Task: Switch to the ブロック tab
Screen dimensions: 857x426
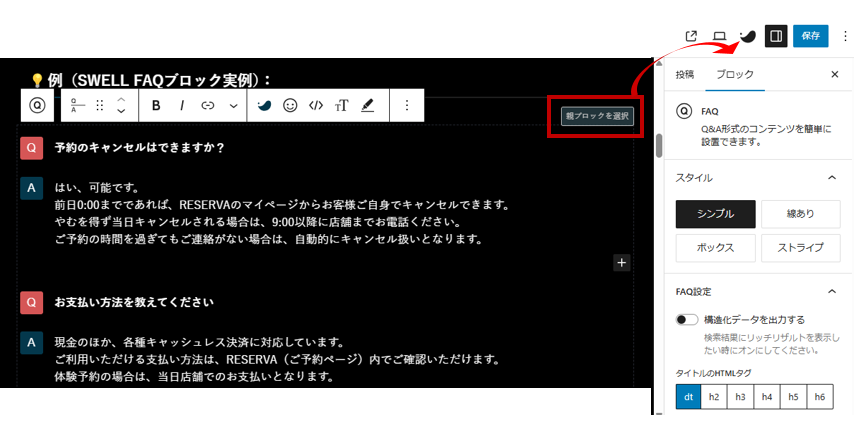Action: (x=735, y=74)
